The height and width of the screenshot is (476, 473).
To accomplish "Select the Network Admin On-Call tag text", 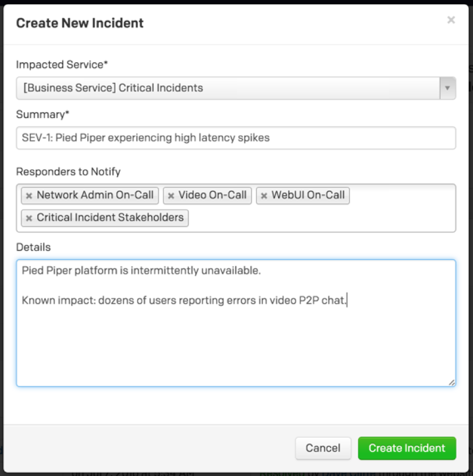I will pyautogui.click(x=95, y=195).
